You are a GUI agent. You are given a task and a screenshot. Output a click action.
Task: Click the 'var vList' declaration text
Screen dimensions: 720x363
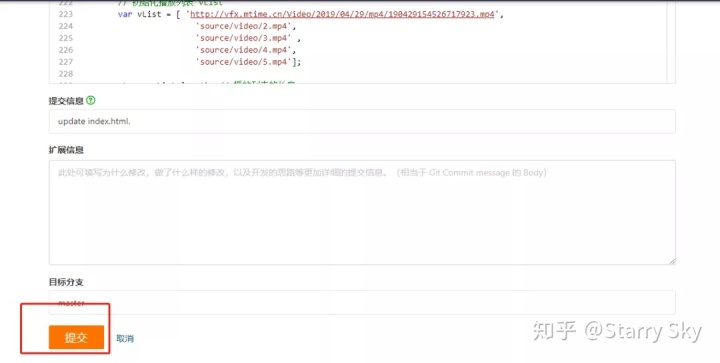(x=140, y=14)
